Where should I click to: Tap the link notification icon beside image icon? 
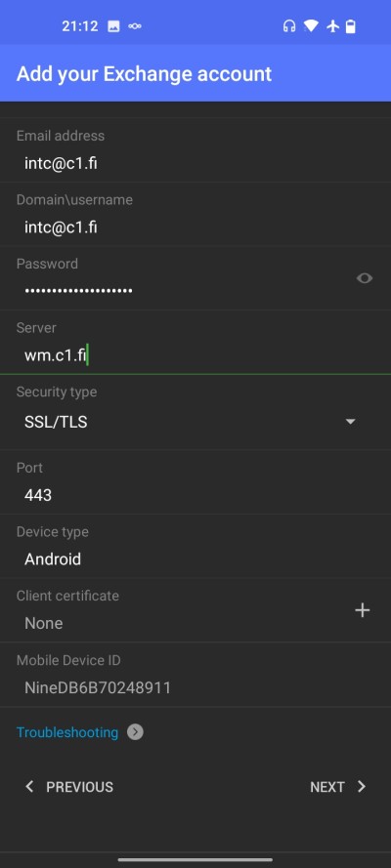tap(135, 26)
